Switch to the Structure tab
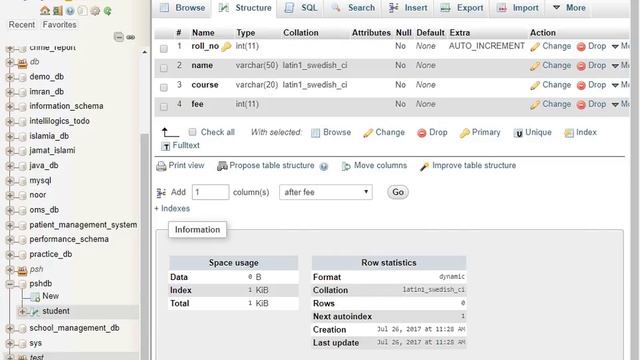The height and width of the screenshot is (360, 640). tap(245, 8)
